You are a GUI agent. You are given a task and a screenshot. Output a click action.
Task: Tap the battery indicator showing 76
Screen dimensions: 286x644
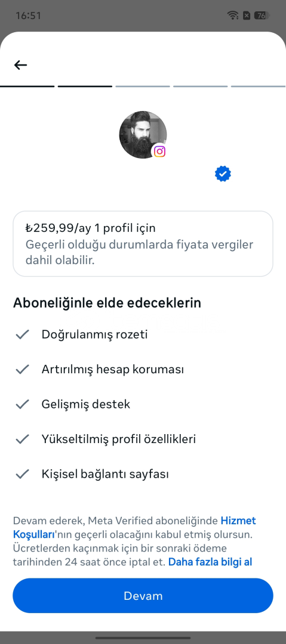click(262, 16)
